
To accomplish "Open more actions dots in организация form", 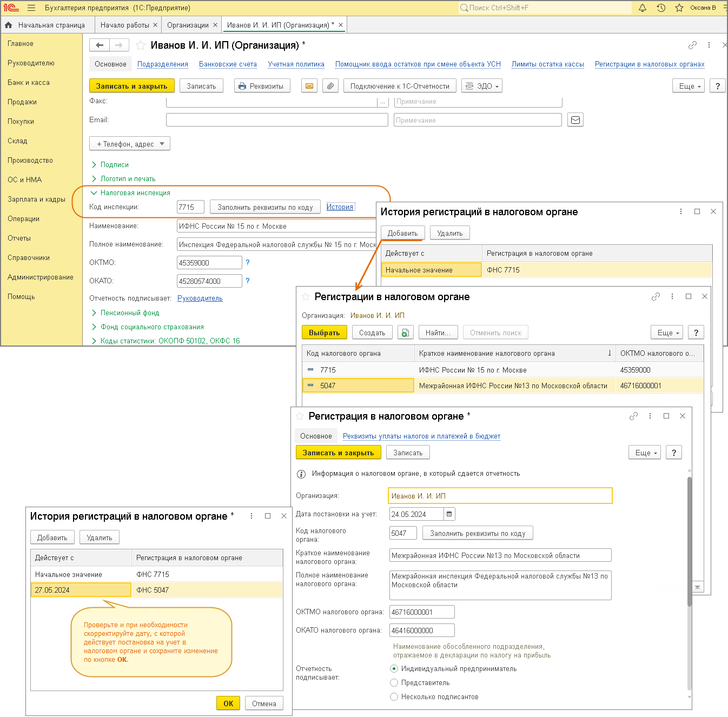I will (709, 45).
